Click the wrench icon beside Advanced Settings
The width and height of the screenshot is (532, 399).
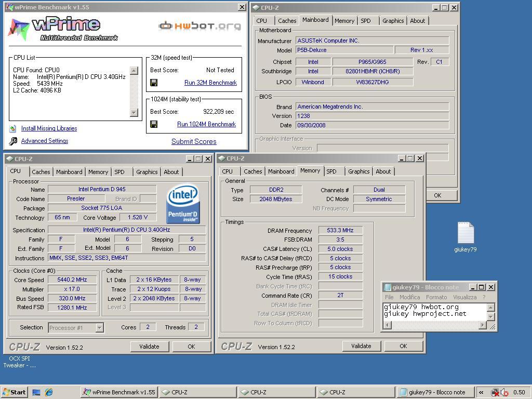13,141
